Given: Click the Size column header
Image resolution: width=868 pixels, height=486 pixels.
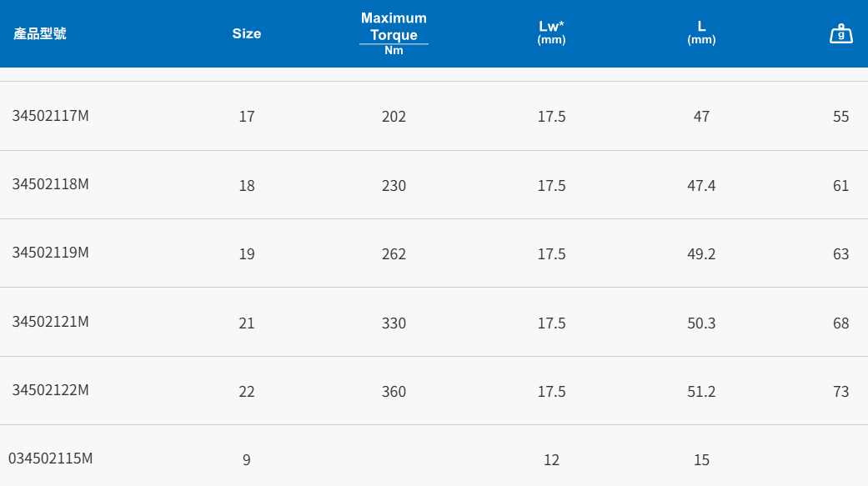Looking at the screenshot, I should coord(247,34).
